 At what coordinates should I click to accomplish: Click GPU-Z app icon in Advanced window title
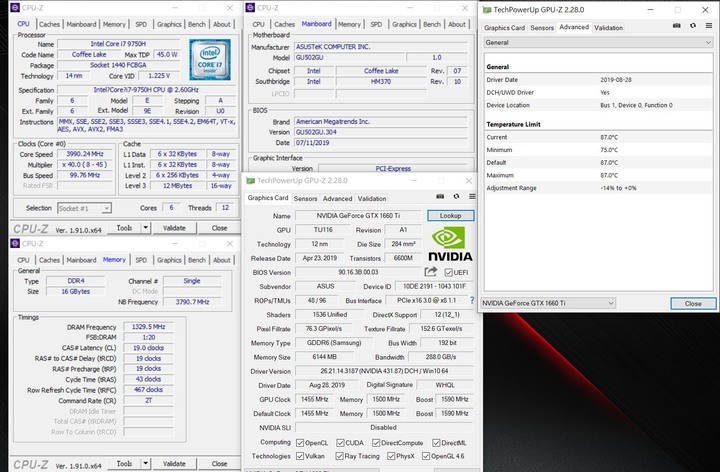point(487,10)
